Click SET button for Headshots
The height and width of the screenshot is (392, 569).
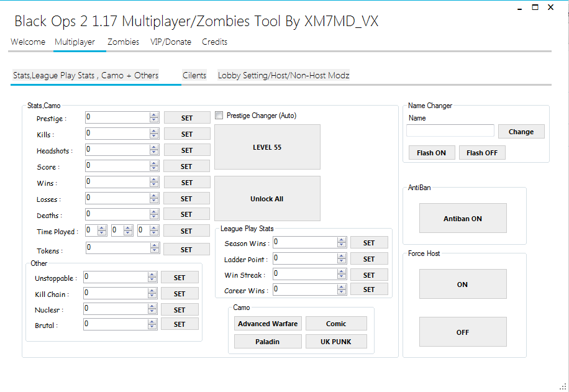pos(187,150)
